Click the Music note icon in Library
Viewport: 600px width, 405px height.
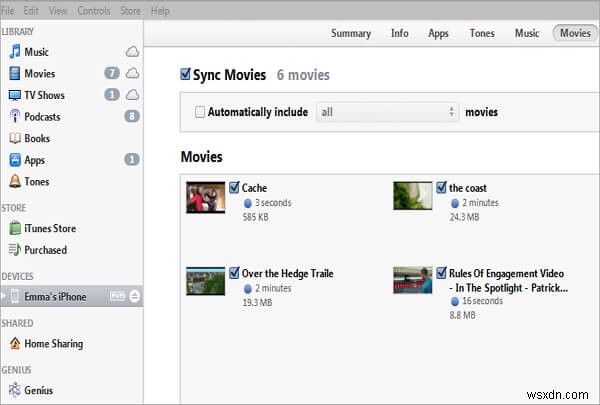15,52
